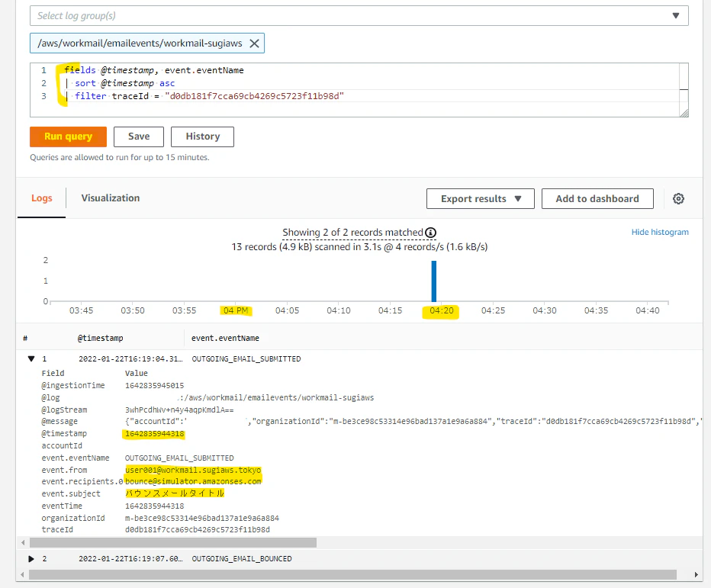Click the @ingestionTime value 1642835945015
This screenshot has width=711, height=588.
click(x=155, y=385)
